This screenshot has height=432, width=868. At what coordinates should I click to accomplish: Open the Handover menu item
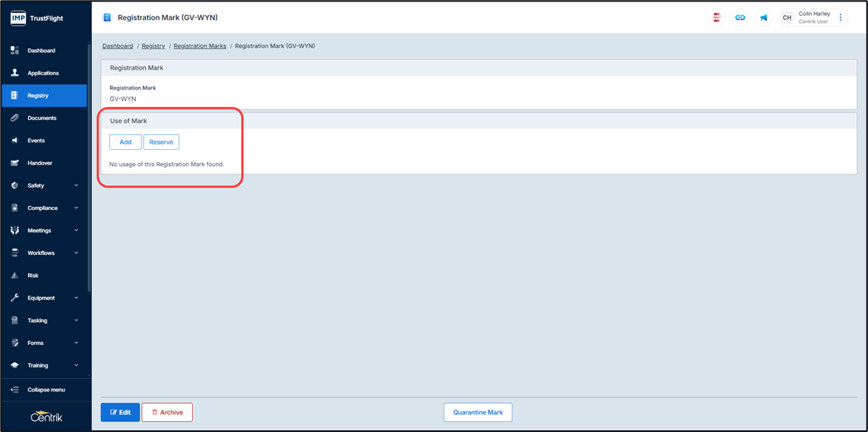click(44, 163)
